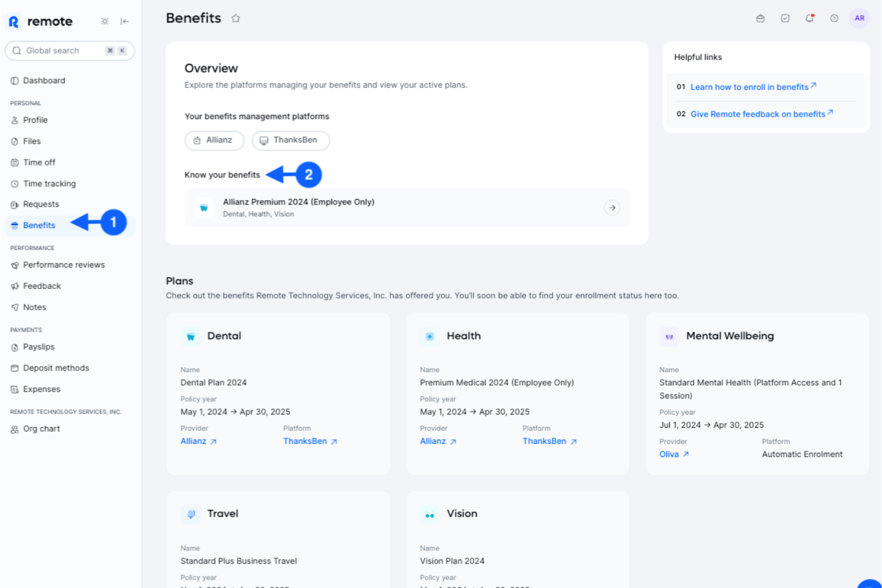Click the Benefits sidebar icon

click(15, 226)
